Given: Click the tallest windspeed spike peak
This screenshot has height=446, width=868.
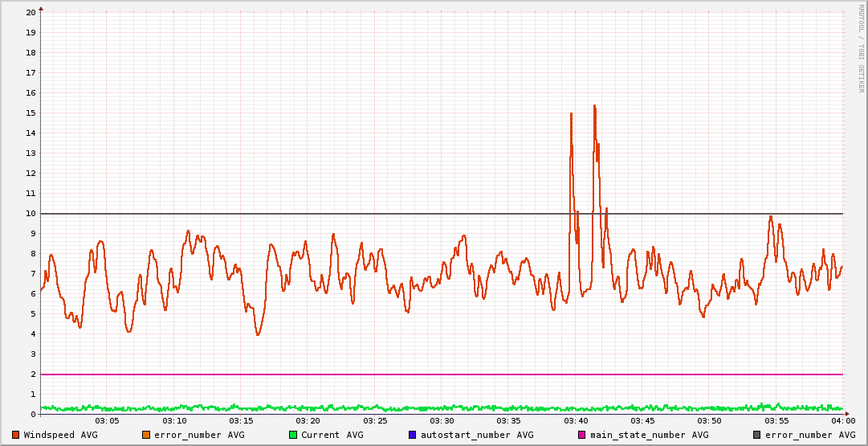Looking at the screenshot, I should pyautogui.click(x=594, y=106).
